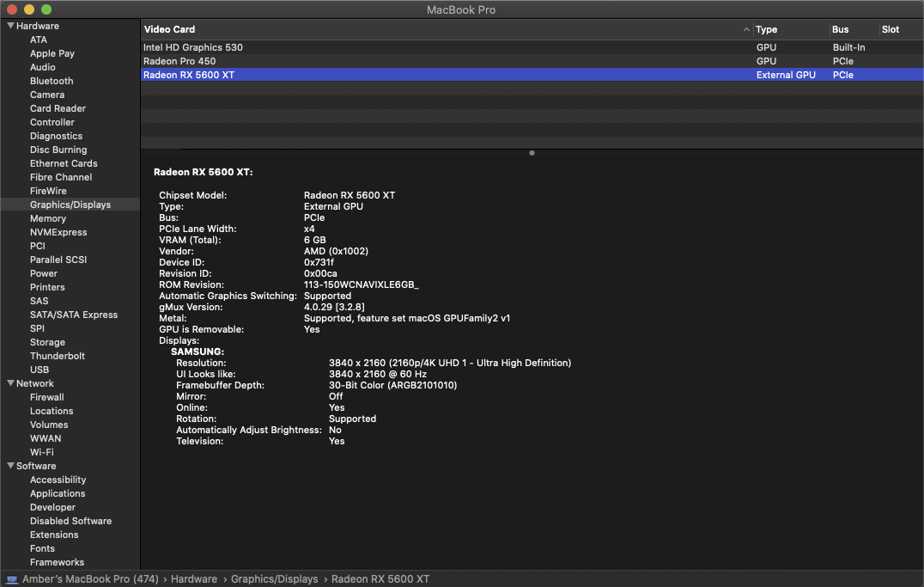This screenshot has width=924, height=587.
Task: Click Graphics/Displays in the path bar
Action: [x=274, y=579]
